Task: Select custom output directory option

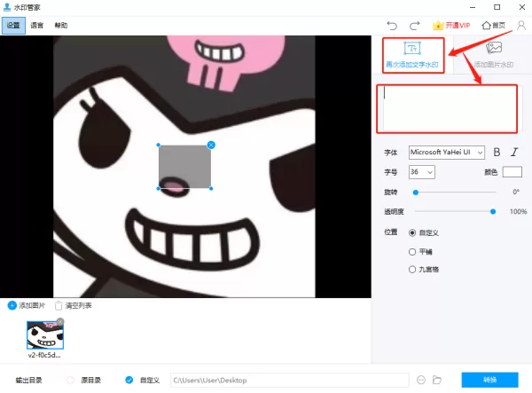Action: pyautogui.click(x=129, y=380)
